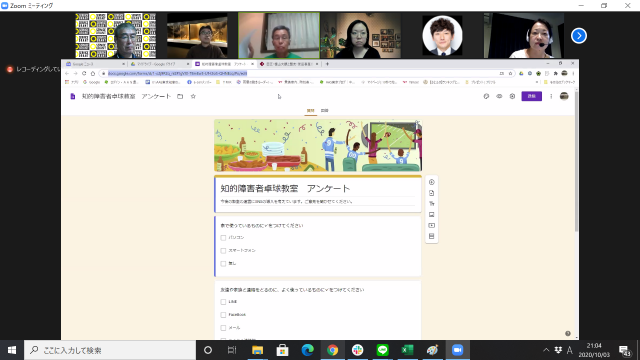Open the Forms settings gear icon
The image size is (640, 360).
[x=512, y=96]
